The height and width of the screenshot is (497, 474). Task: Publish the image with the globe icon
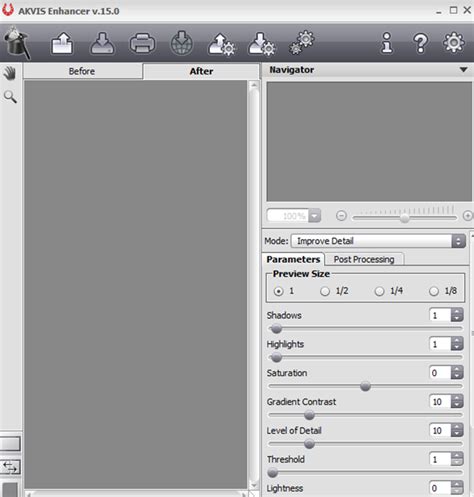(182, 43)
